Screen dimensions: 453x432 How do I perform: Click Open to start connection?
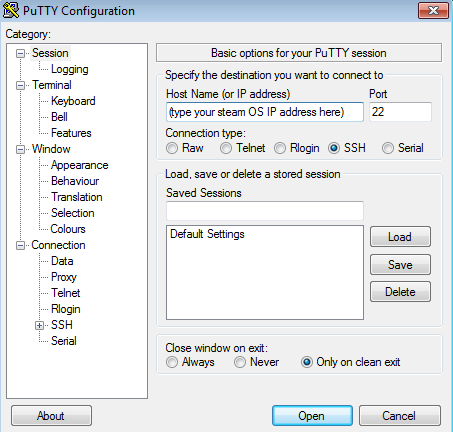312,416
